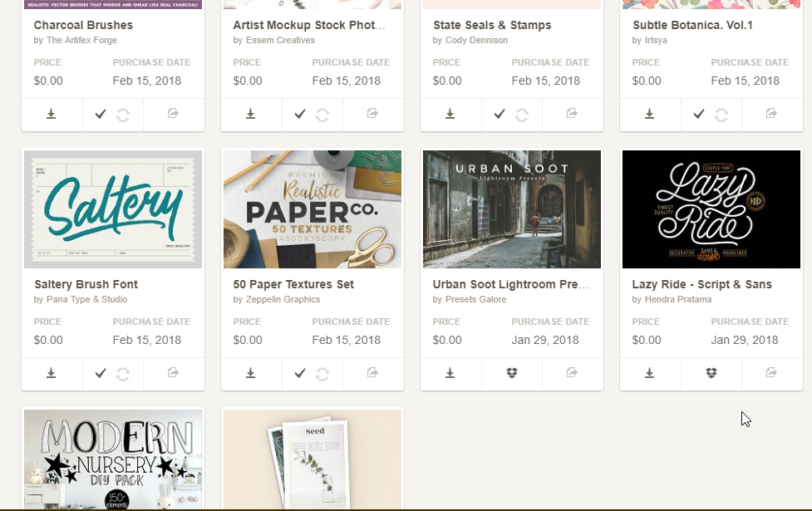This screenshot has height=511, width=812.
Task: Download the Lazy Ride Script & Sans font
Action: point(650,374)
